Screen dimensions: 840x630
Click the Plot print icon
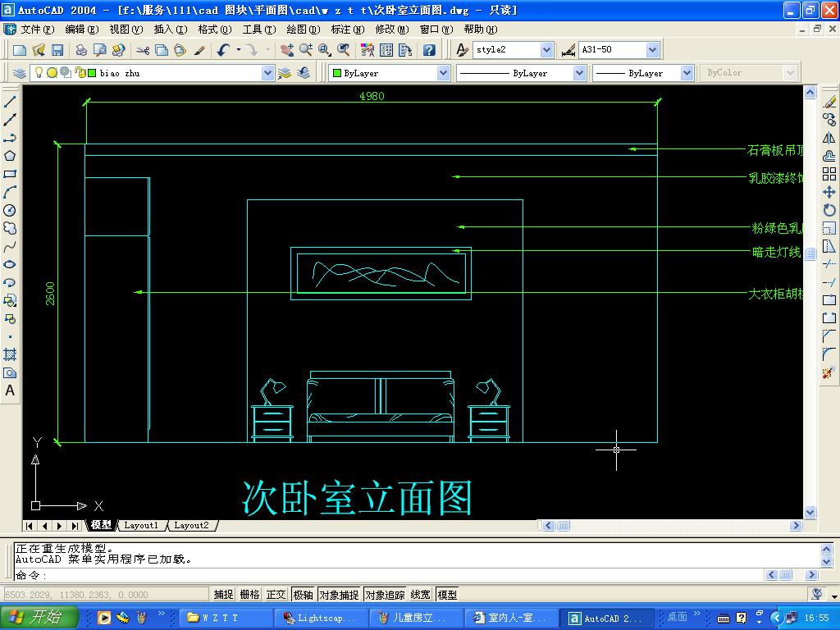81,50
